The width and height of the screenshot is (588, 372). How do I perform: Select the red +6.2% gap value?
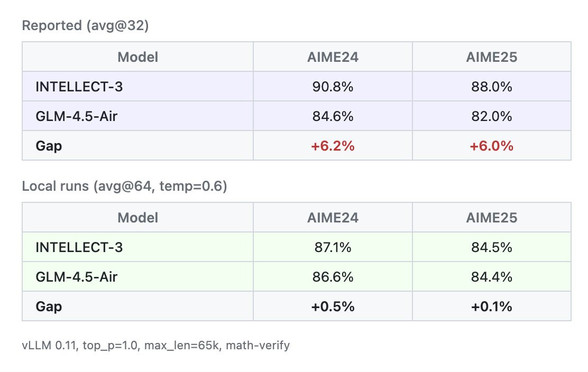tap(333, 146)
